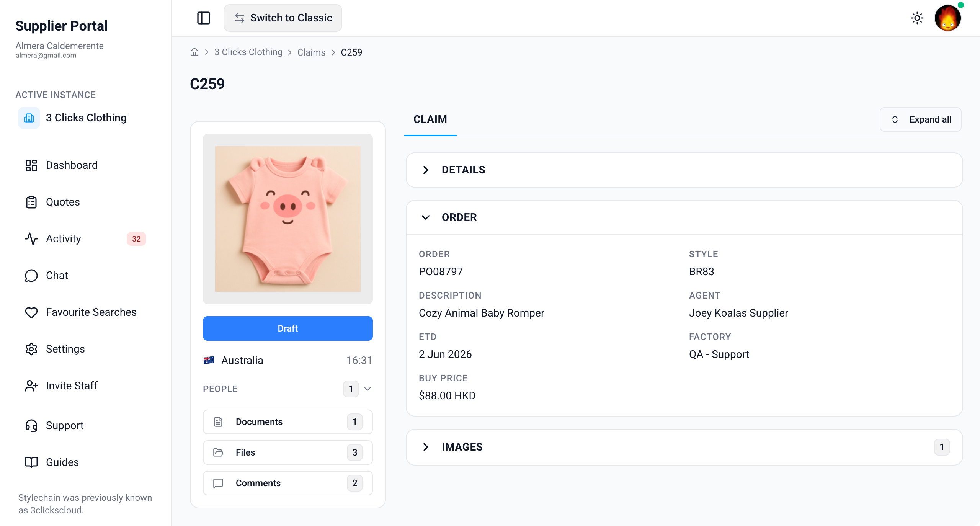Click the Claims breadcrumb link
The width and height of the screenshot is (980, 526).
click(311, 52)
